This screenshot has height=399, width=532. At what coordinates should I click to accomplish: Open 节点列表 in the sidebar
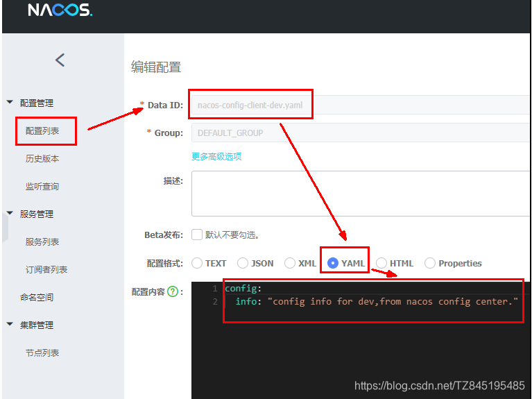tap(42, 353)
